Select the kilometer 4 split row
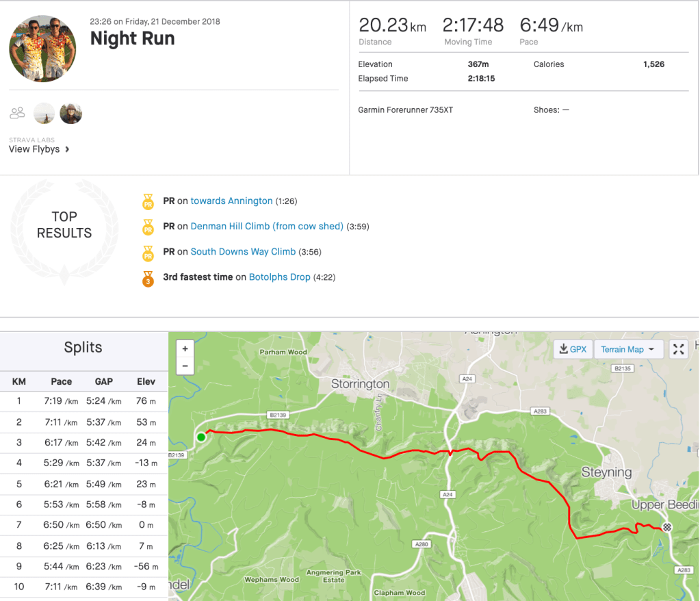 tap(83, 463)
